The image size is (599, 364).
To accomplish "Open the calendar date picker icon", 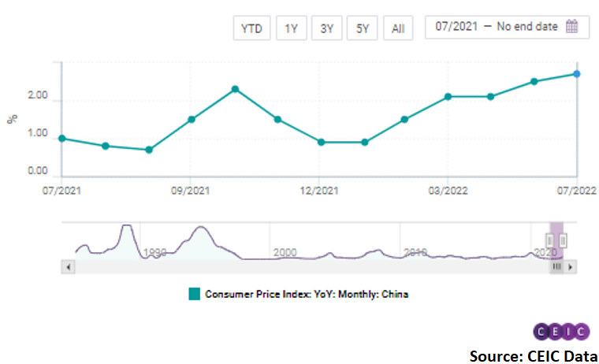I will coord(572,26).
